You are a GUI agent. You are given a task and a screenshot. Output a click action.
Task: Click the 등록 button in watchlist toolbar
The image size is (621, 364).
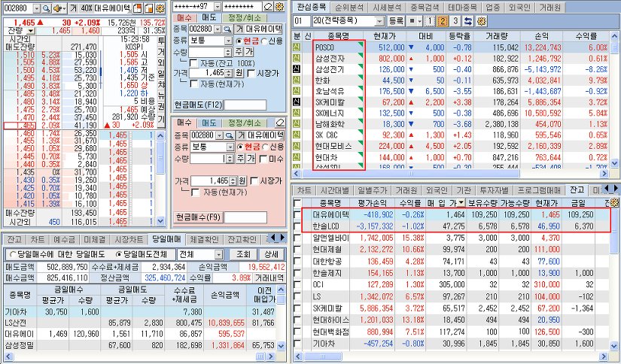pos(396,21)
